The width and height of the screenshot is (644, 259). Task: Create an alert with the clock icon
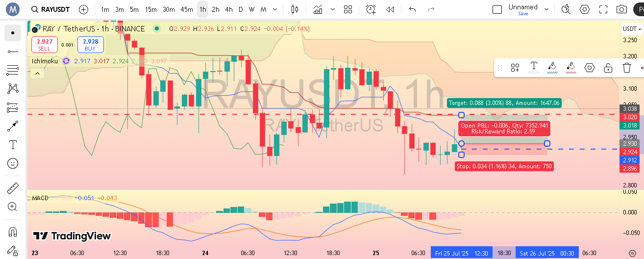coord(371,9)
